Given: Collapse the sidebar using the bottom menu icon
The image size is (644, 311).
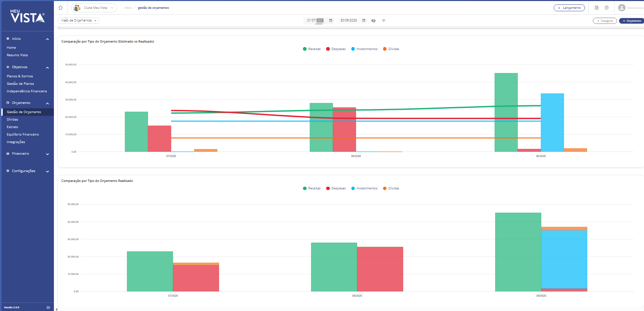Looking at the screenshot, I should click(x=48, y=307).
